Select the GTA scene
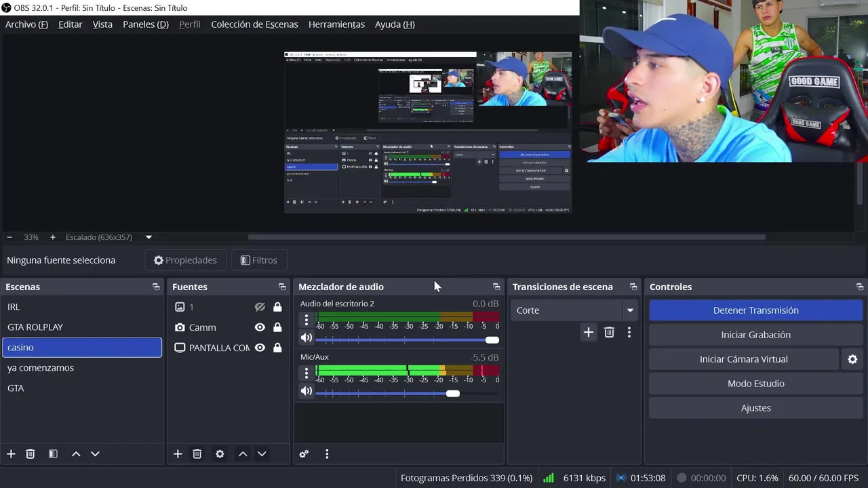This screenshot has height=488, width=868. point(82,388)
